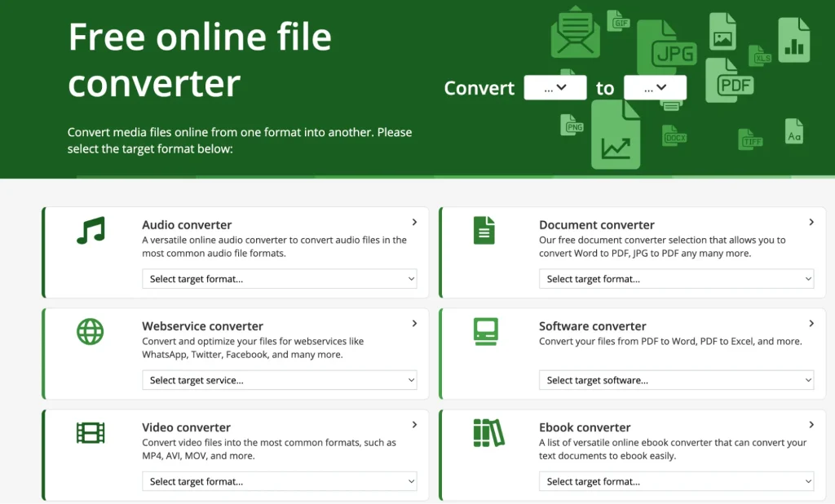The height and width of the screenshot is (504, 835).
Task: Open the Audio converter heading link
Action: pos(187,225)
